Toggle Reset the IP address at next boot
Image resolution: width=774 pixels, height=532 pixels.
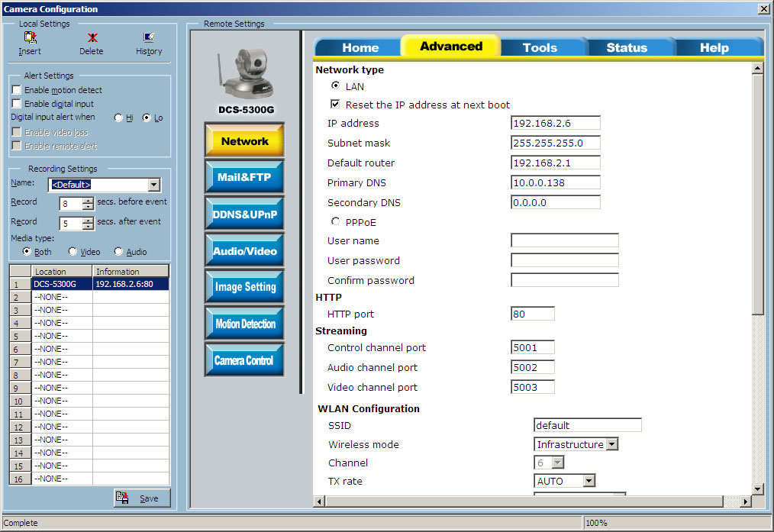[335, 105]
